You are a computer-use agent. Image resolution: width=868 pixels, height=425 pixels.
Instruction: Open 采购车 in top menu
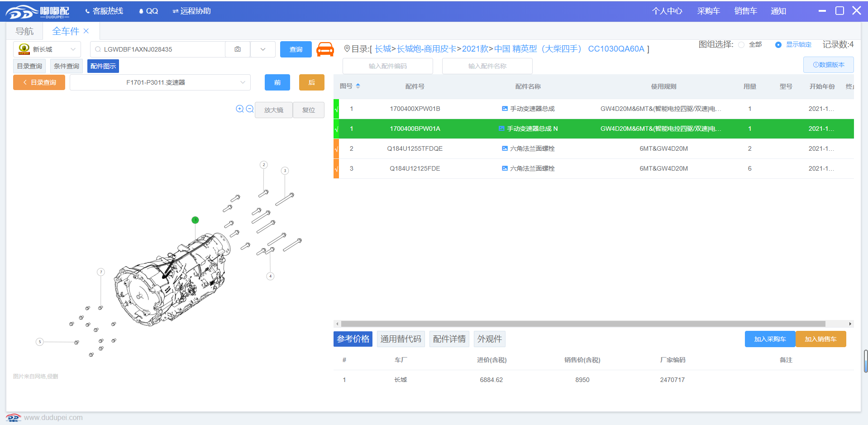(x=709, y=11)
